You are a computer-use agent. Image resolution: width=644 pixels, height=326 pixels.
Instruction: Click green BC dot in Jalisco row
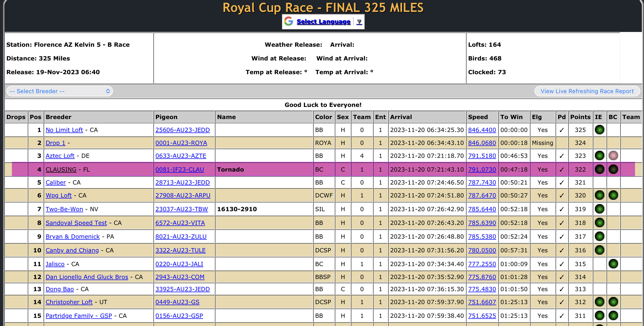click(613, 264)
